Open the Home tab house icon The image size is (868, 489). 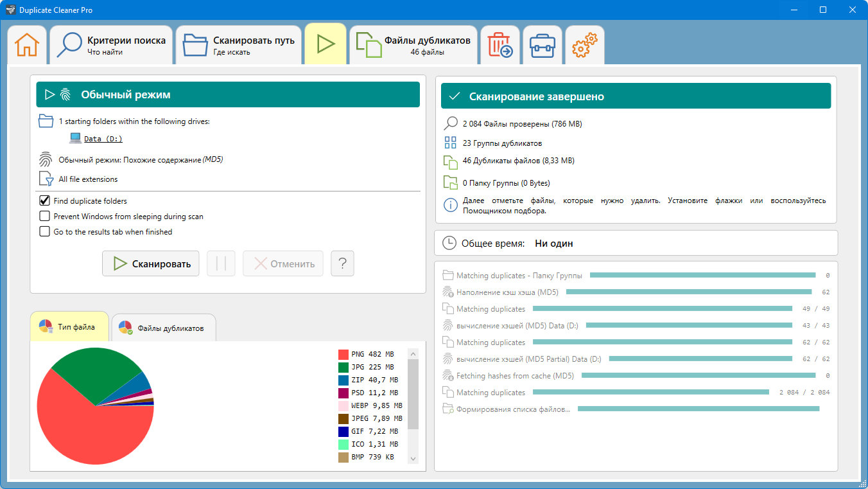(x=27, y=44)
